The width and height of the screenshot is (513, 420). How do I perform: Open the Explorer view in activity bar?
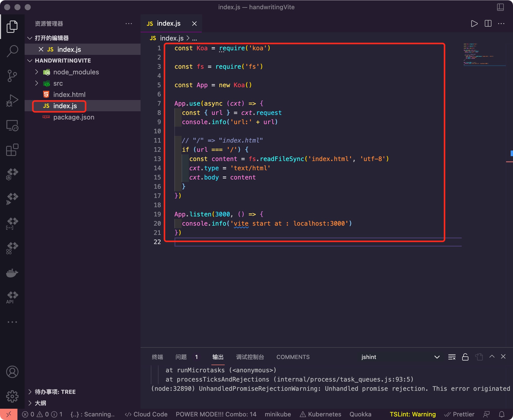(12, 27)
